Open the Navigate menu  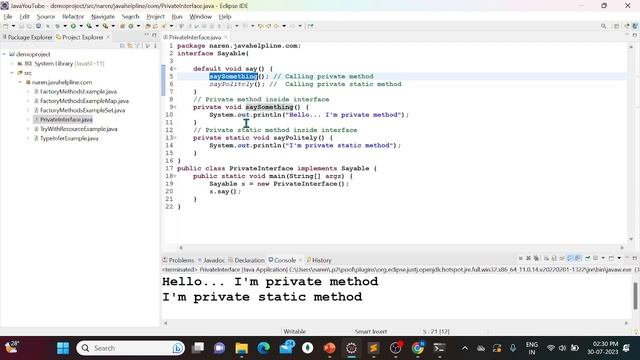[x=103, y=17]
